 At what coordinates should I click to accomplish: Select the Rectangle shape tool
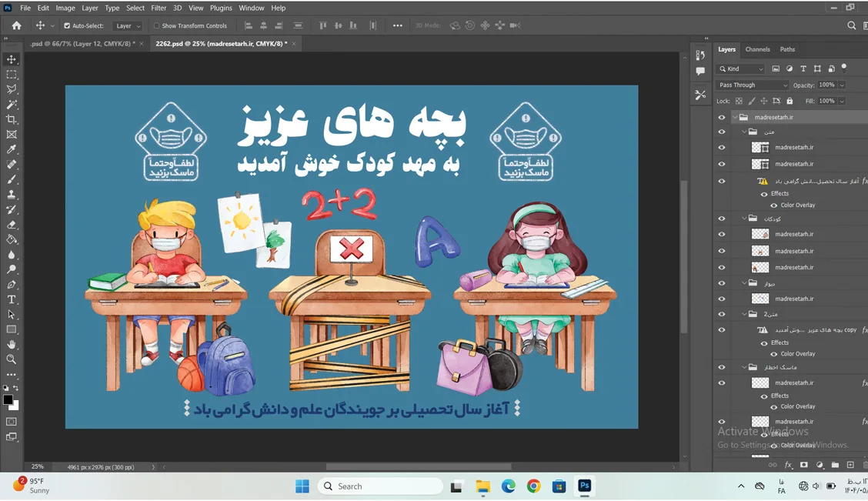tap(11, 329)
